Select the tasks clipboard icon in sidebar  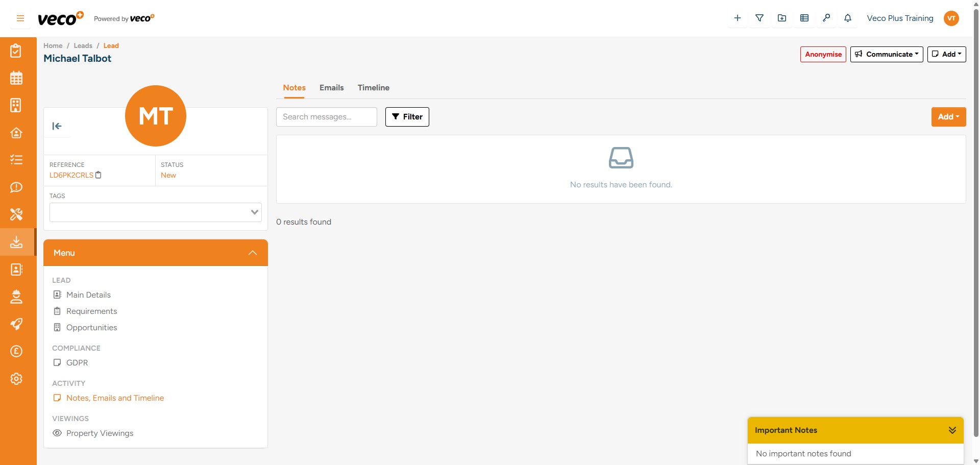coord(16,51)
